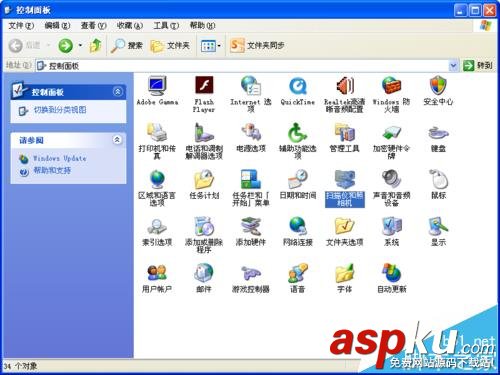The image size is (500, 375).
Task: Open 辅助功能选项 wheelchair icon
Action: (x=298, y=132)
